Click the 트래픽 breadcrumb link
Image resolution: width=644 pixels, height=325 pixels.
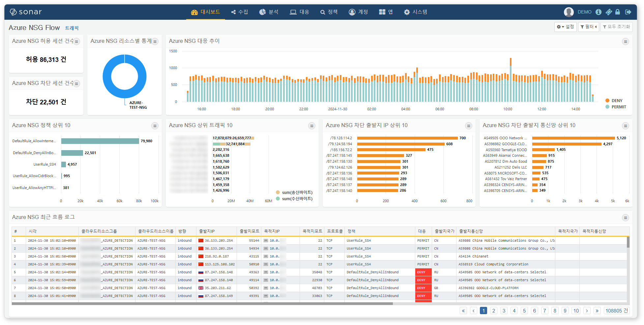click(72, 28)
